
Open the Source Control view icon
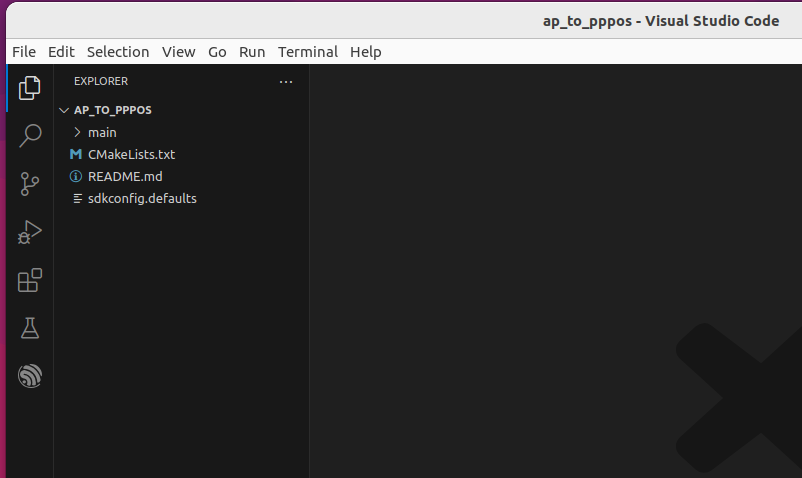[30, 184]
